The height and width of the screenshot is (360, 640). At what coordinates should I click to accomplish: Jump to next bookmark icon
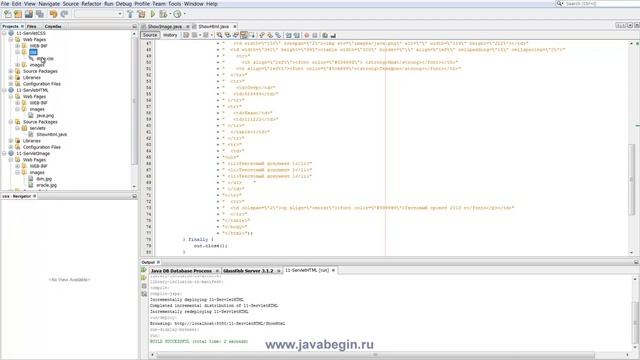(270, 35)
